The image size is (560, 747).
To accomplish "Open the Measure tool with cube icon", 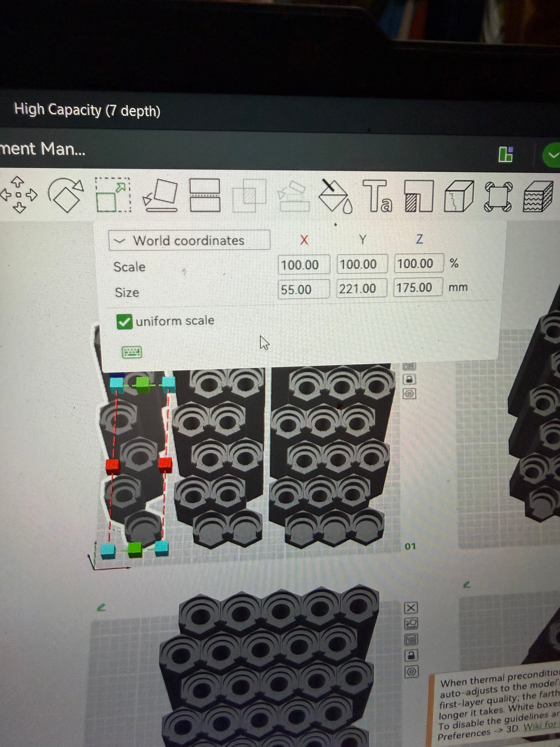I will point(459,196).
